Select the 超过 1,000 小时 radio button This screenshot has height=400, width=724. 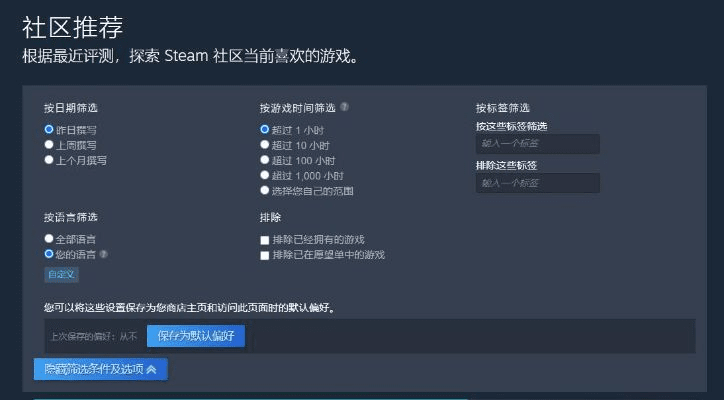pyautogui.click(x=265, y=175)
